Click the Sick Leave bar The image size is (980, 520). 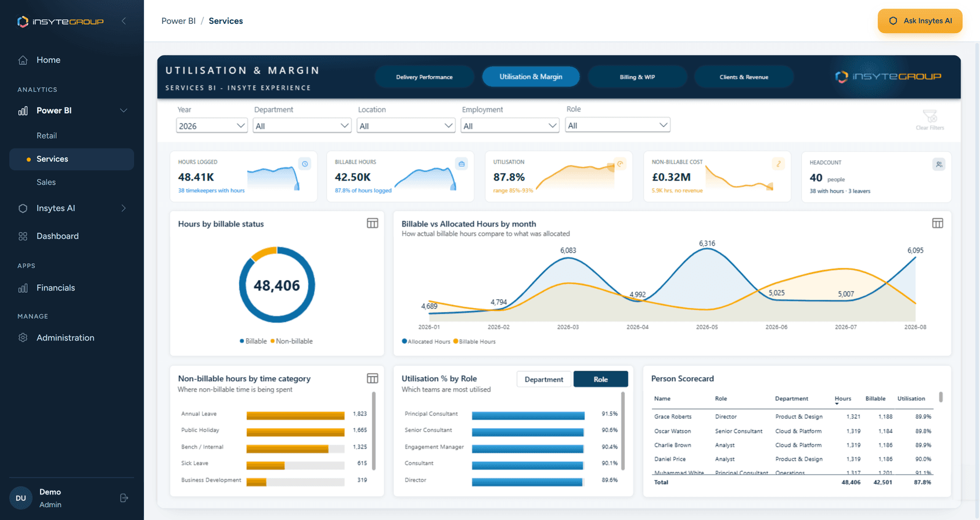[x=265, y=465]
